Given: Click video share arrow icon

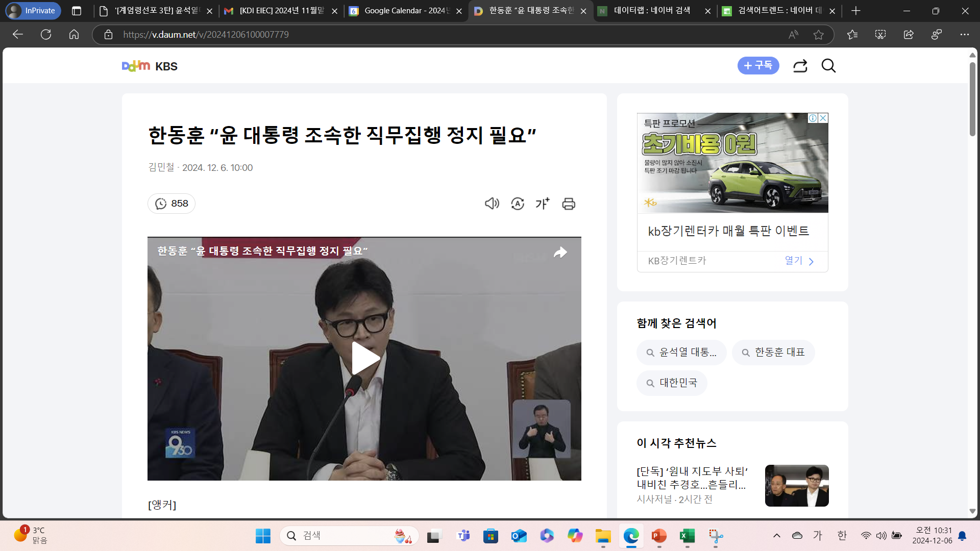Looking at the screenshot, I should (x=560, y=253).
